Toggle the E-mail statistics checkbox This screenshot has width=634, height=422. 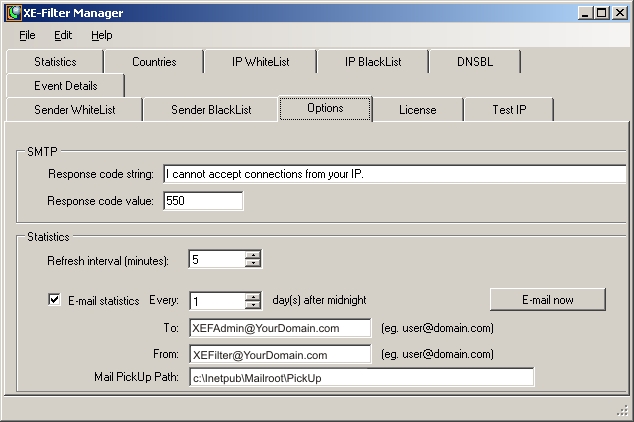tap(54, 300)
